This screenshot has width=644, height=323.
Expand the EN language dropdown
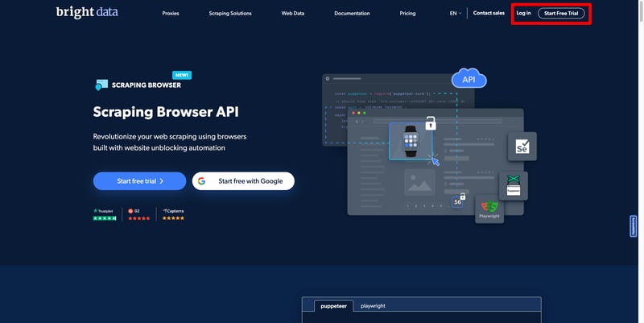point(456,14)
